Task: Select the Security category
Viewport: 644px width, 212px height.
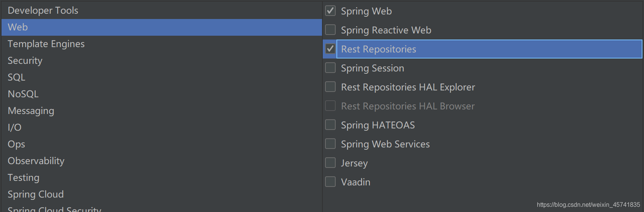Action: (162, 60)
